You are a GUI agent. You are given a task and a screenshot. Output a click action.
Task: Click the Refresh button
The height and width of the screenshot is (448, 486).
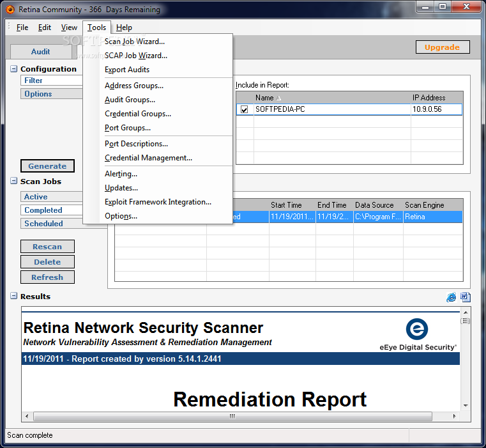(x=47, y=277)
